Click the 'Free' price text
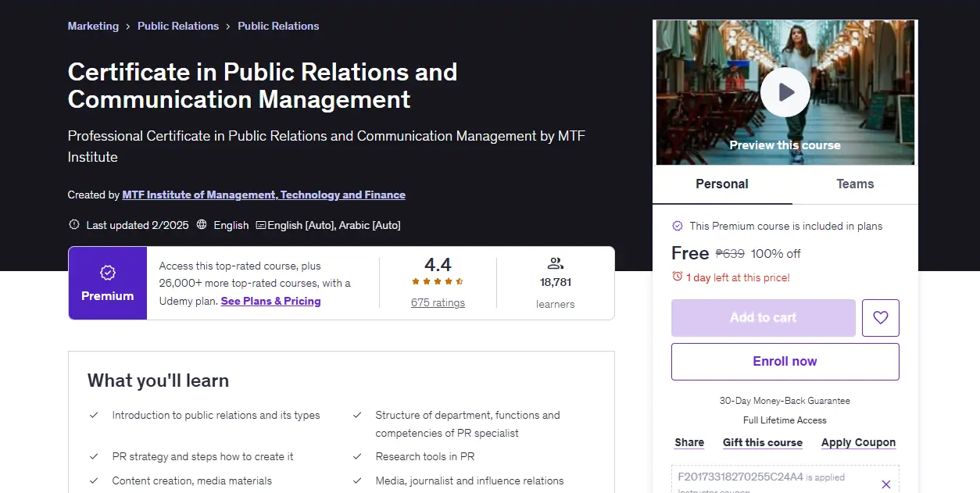The width and height of the screenshot is (980, 493). coord(690,253)
